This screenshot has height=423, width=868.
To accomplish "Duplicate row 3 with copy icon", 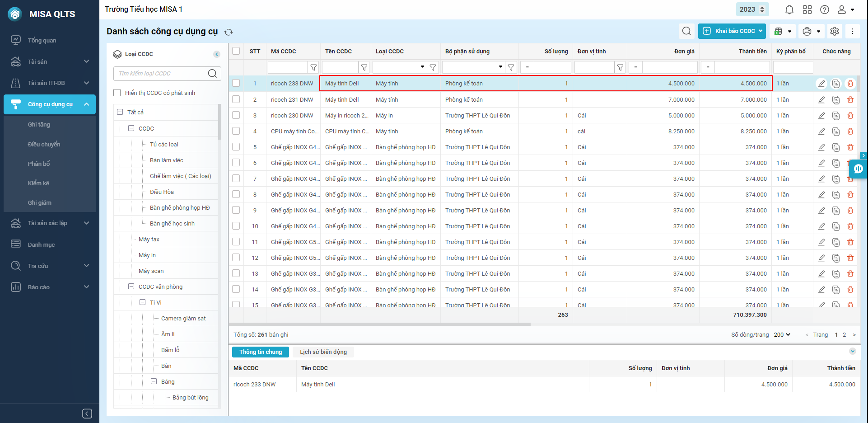I will pos(835,116).
